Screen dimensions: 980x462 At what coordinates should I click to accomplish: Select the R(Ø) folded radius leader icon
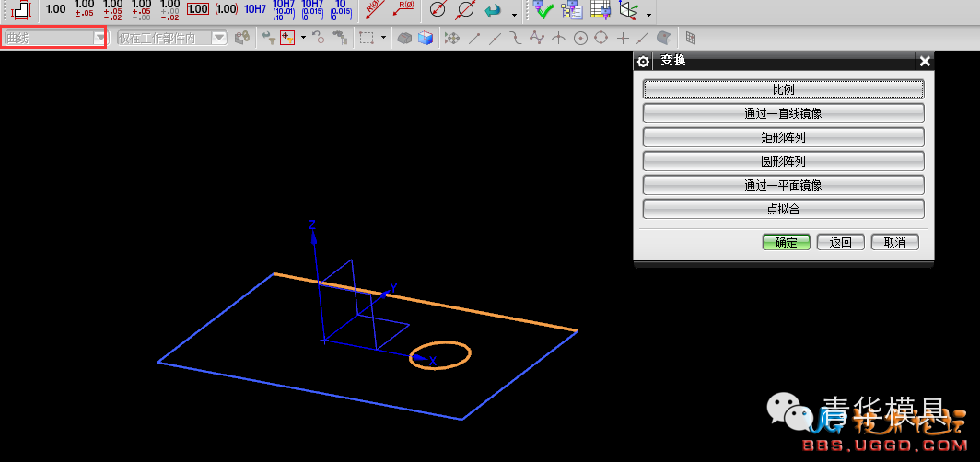pyautogui.click(x=403, y=8)
